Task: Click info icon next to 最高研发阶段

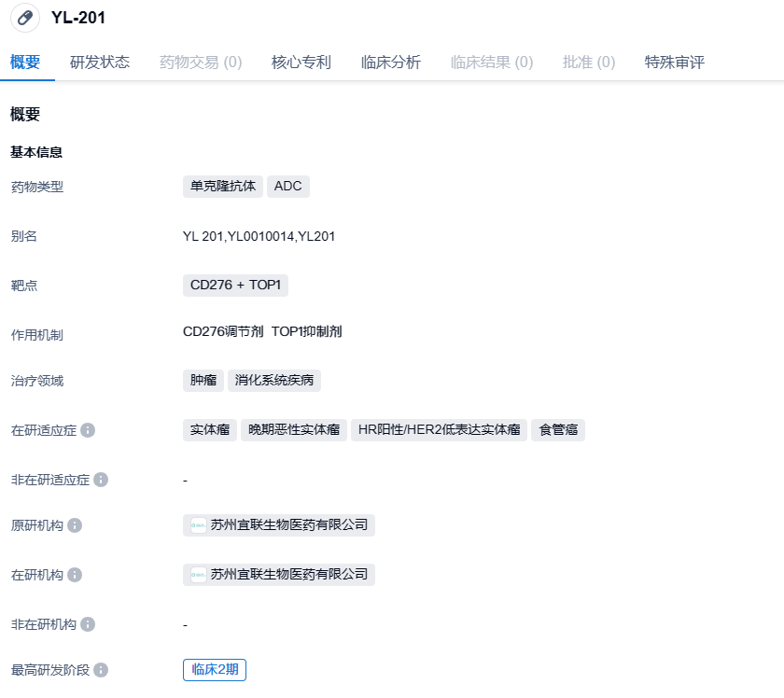Action: point(101,670)
